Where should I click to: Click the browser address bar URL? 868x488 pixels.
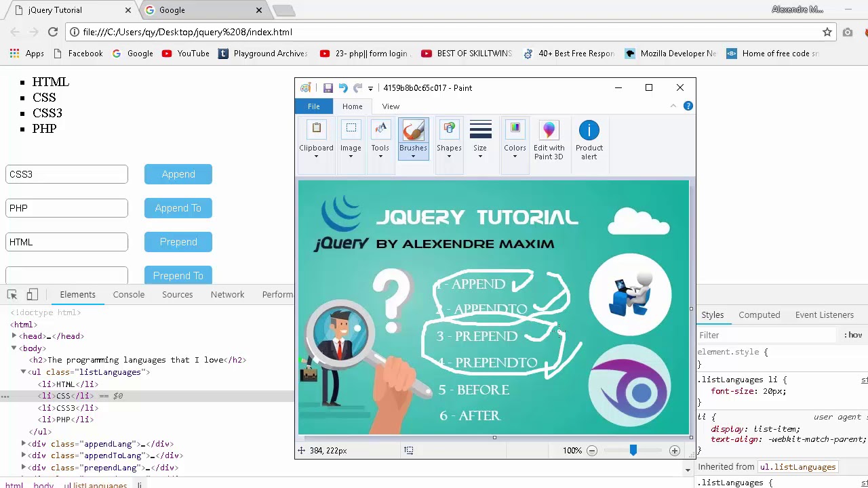click(x=187, y=32)
